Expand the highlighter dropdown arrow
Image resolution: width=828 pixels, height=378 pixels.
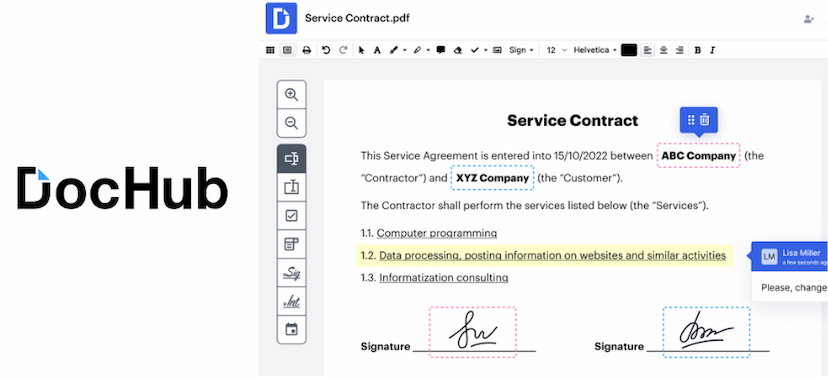[x=428, y=50]
